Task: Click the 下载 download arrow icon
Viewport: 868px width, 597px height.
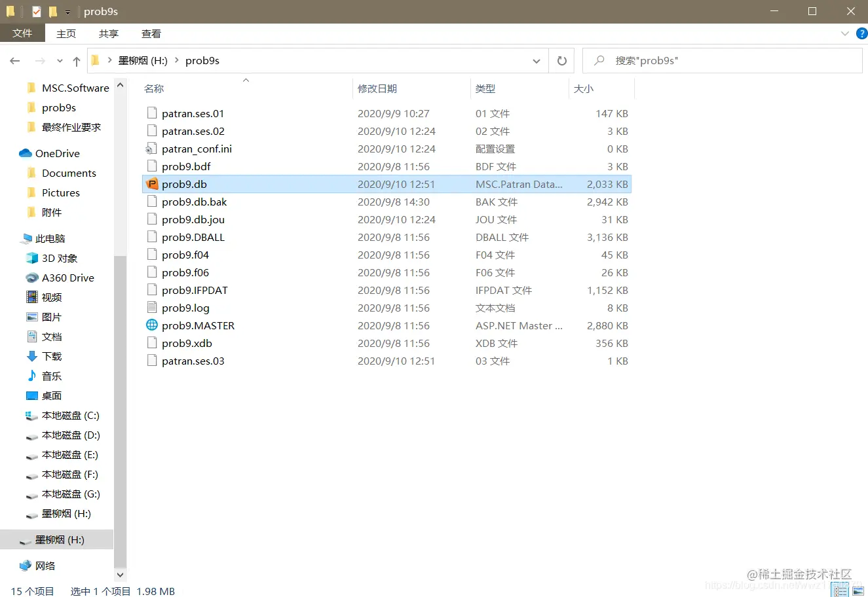Action: (x=32, y=356)
